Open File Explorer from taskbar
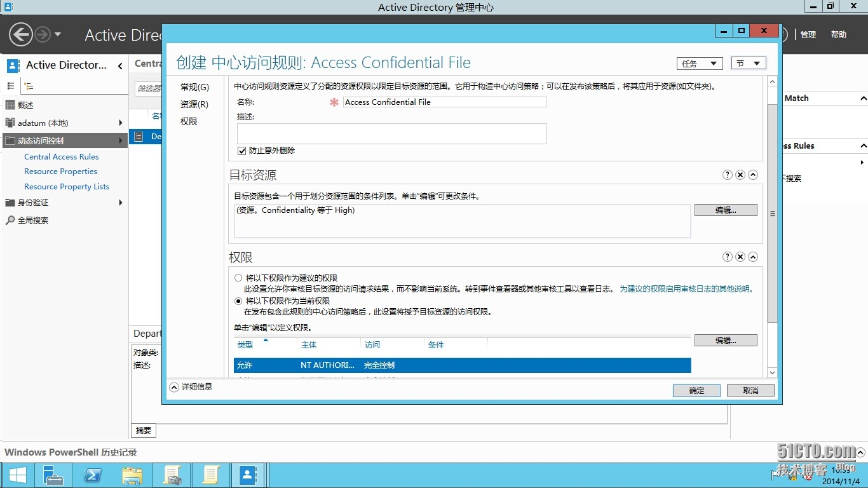 (132, 475)
